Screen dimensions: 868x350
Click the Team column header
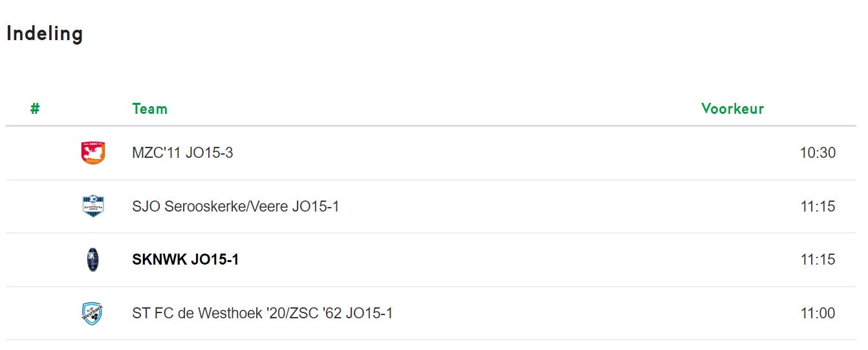coord(150,109)
